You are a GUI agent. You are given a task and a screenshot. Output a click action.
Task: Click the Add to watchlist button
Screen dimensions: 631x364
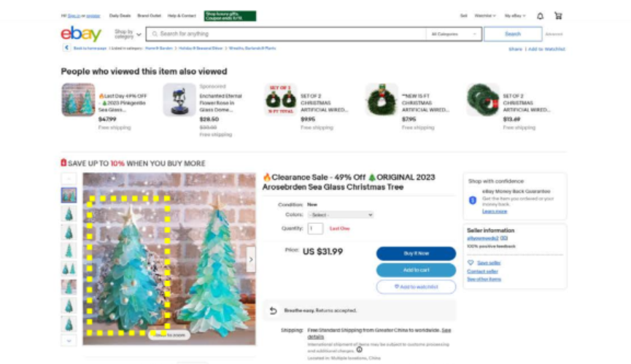pos(416,287)
